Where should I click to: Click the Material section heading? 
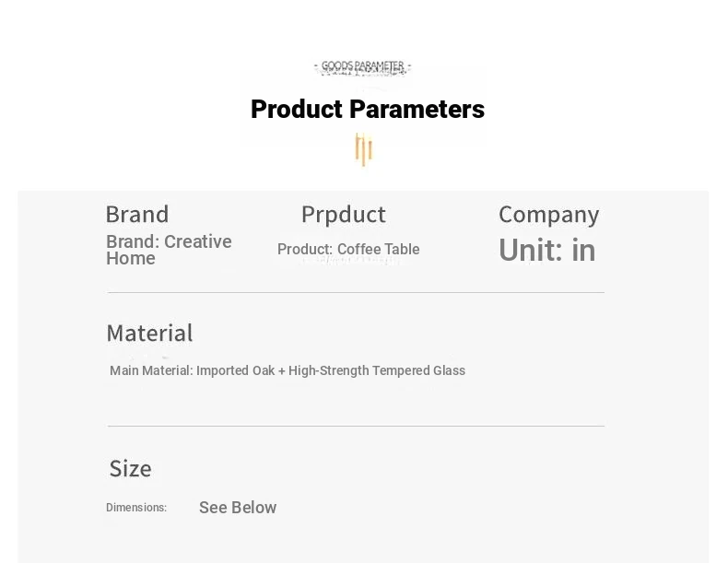pos(149,334)
